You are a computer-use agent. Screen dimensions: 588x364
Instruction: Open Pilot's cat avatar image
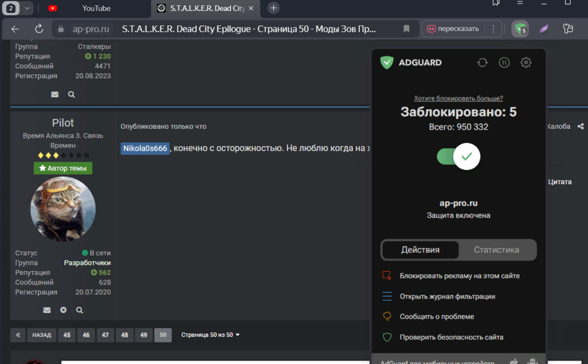pyautogui.click(x=63, y=209)
